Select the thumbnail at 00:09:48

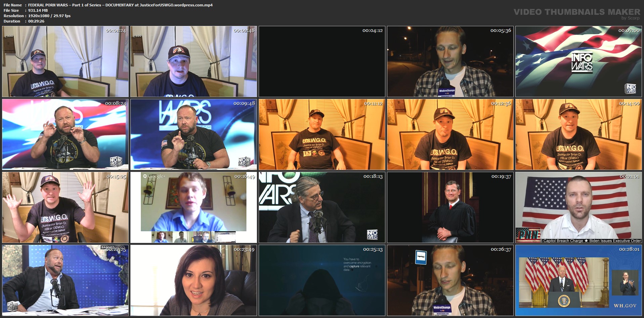point(194,134)
